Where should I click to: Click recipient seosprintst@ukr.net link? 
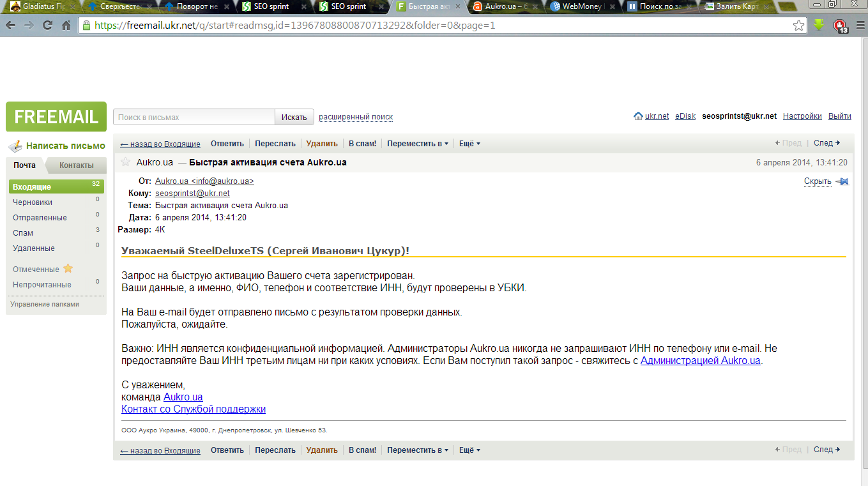pos(192,194)
